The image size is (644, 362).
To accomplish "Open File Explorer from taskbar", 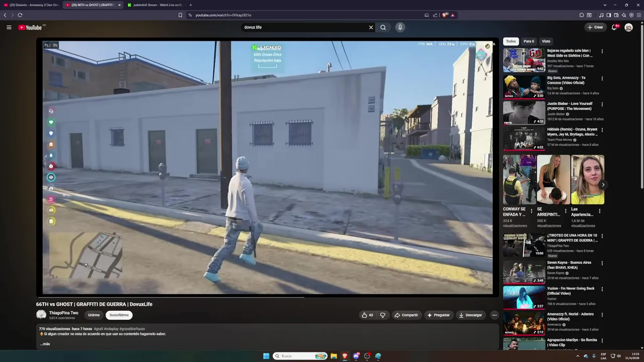I will [x=334, y=356].
